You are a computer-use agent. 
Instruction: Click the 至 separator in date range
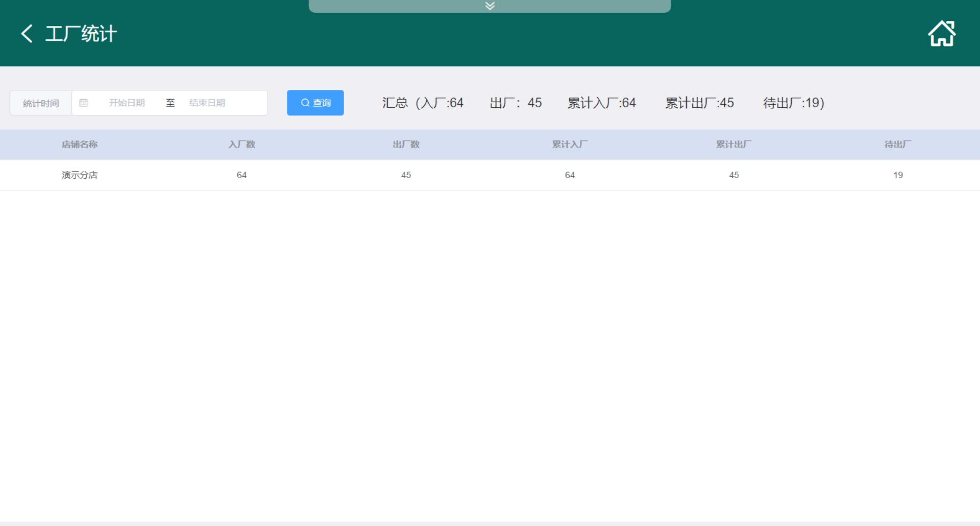click(x=170, y=103)
